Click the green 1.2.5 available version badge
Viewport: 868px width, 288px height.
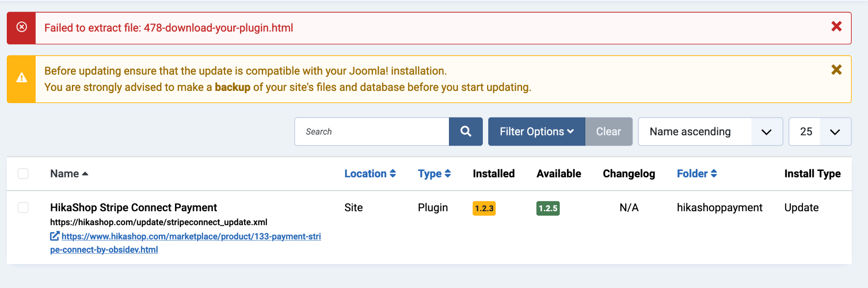pyautogui.click(x=548, y=208)
